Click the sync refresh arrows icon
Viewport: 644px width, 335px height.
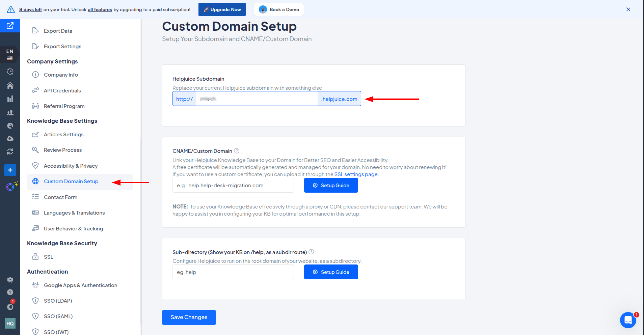tap(10, 151)
